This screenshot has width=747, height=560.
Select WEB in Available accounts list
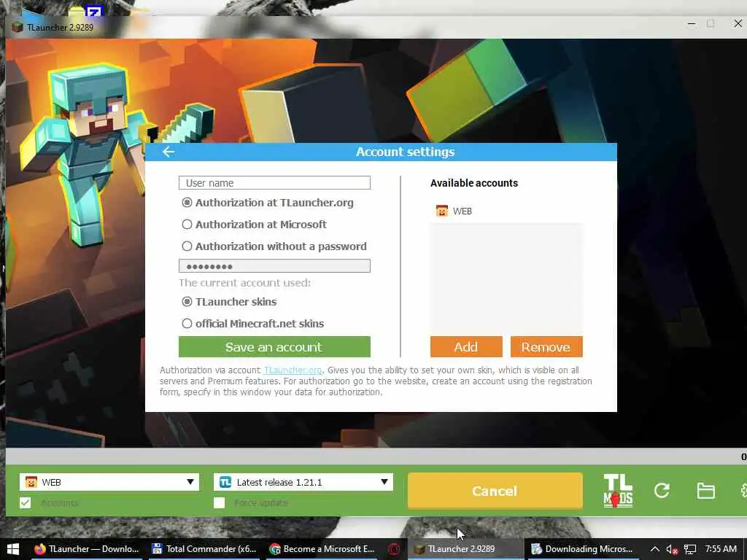(x=506, y=211)
